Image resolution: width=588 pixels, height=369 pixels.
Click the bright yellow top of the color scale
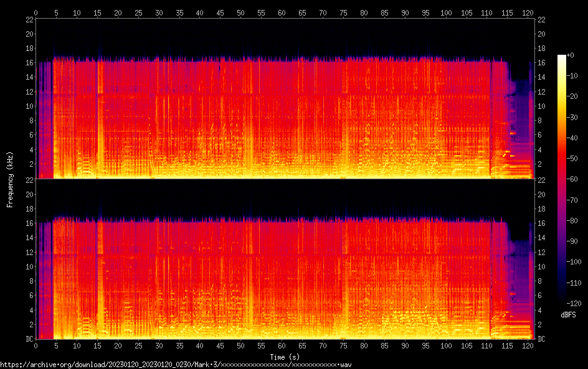[562, 60]
